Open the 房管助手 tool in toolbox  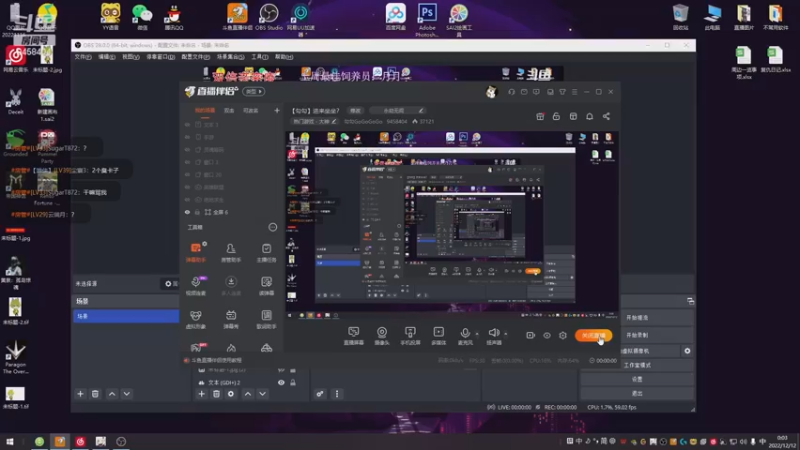(231, 252)
